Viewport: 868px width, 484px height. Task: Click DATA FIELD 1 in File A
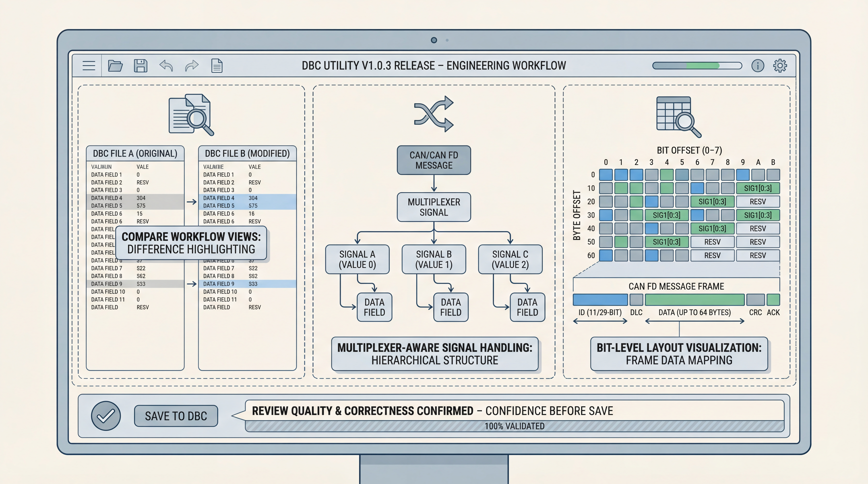point(106,175)
